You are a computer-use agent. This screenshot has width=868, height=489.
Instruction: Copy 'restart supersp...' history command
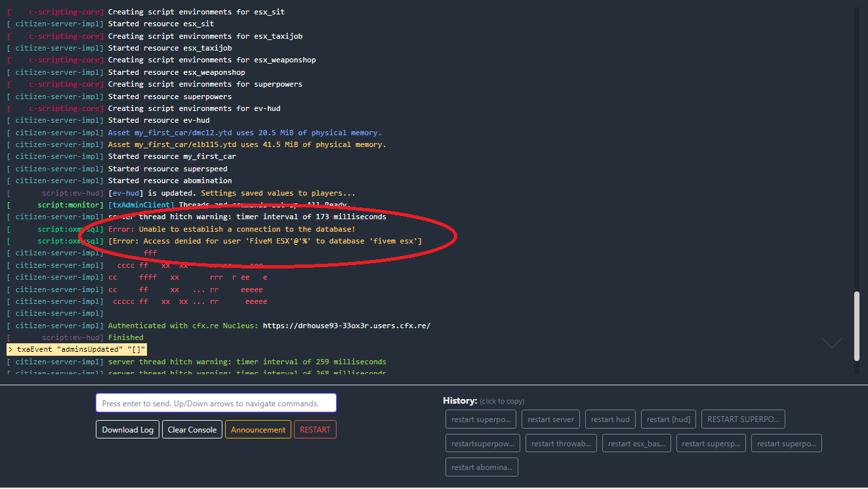pos(711,444)
